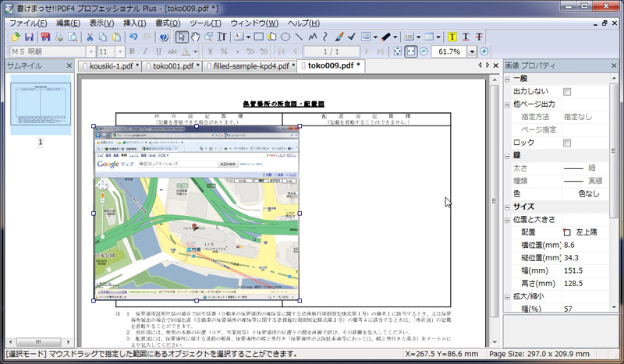Image resolution: width=624 pixels, height=364 pixels.
Task: Open the text box tool dropdown arrow
Action: click(x=248, y=37)
